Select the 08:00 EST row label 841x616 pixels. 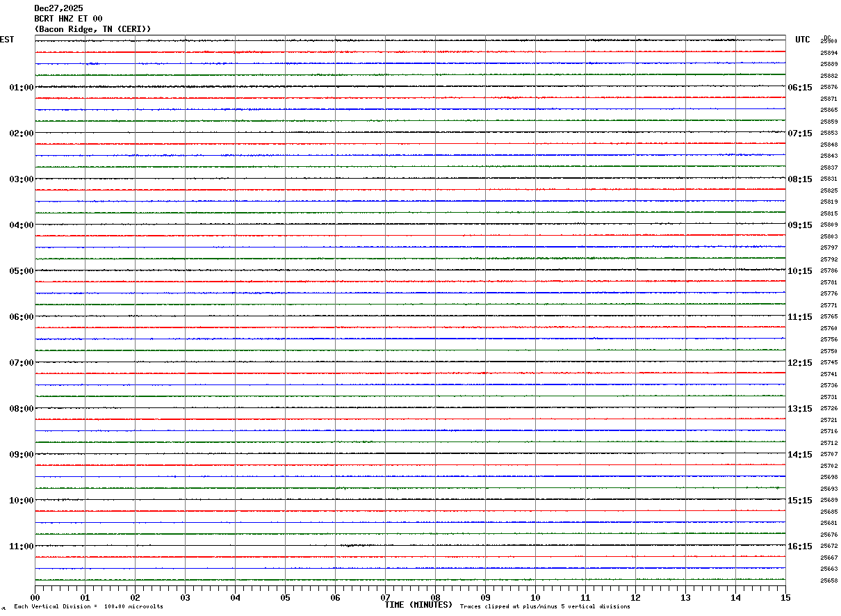pos(22,409)
